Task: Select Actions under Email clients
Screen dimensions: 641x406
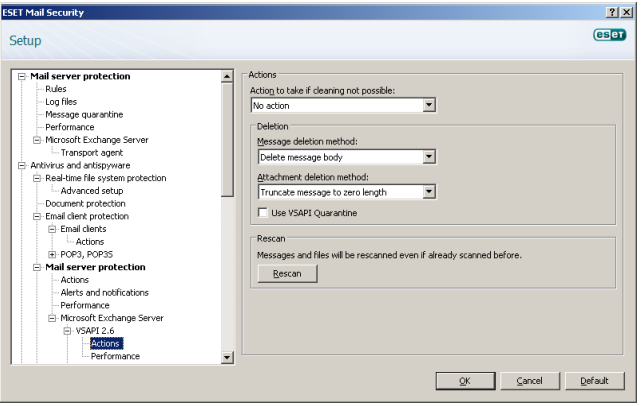Action: pyautogui.click(x=90, y=242)
